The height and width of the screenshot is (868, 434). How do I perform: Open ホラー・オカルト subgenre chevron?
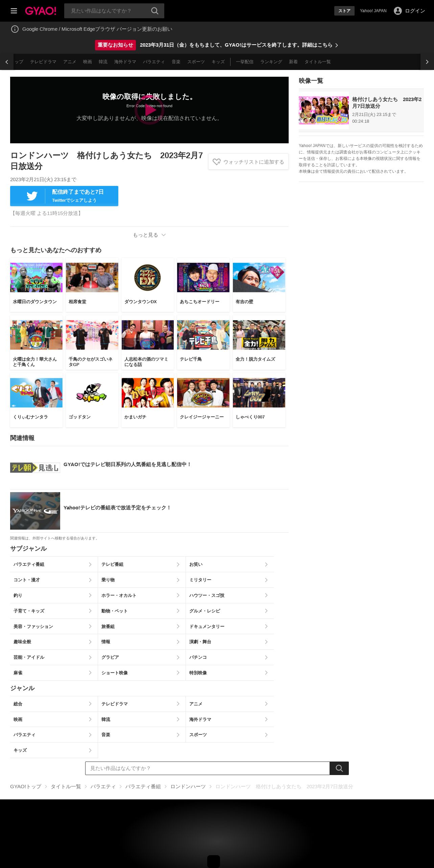pos(178,596)
